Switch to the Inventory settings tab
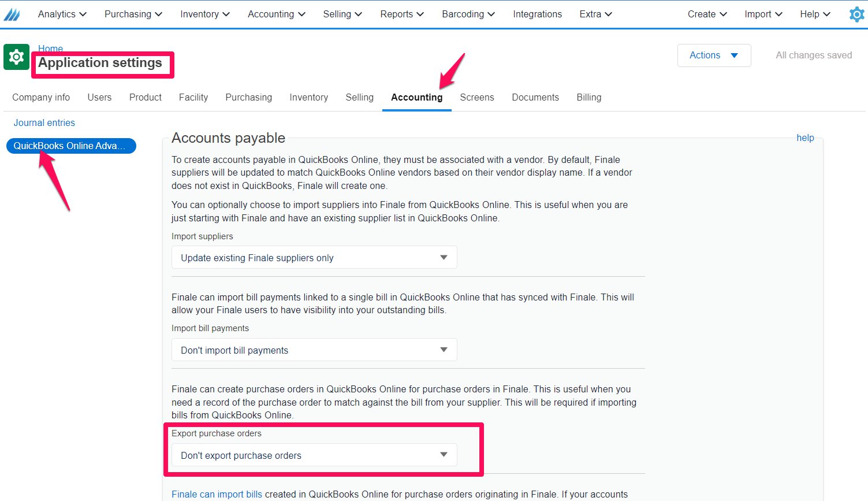The width and height of the screenshot is (868, 501). (x=309, y=97)
